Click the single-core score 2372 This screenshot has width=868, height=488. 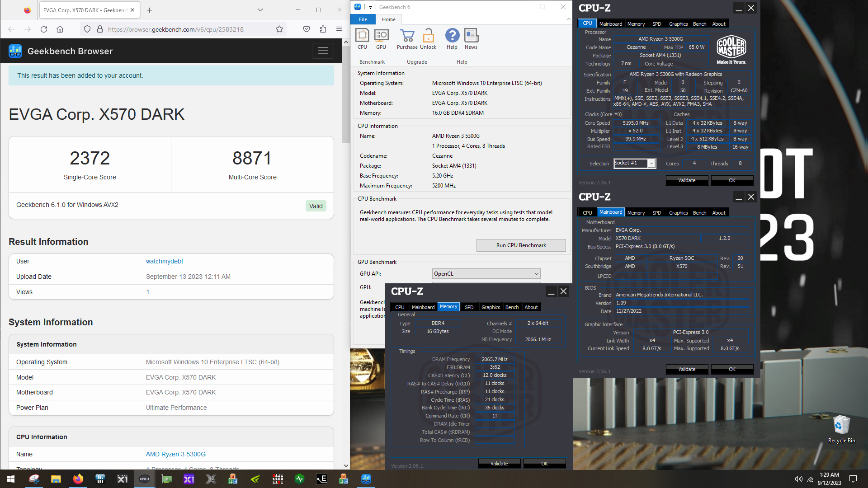pos(90,158)
